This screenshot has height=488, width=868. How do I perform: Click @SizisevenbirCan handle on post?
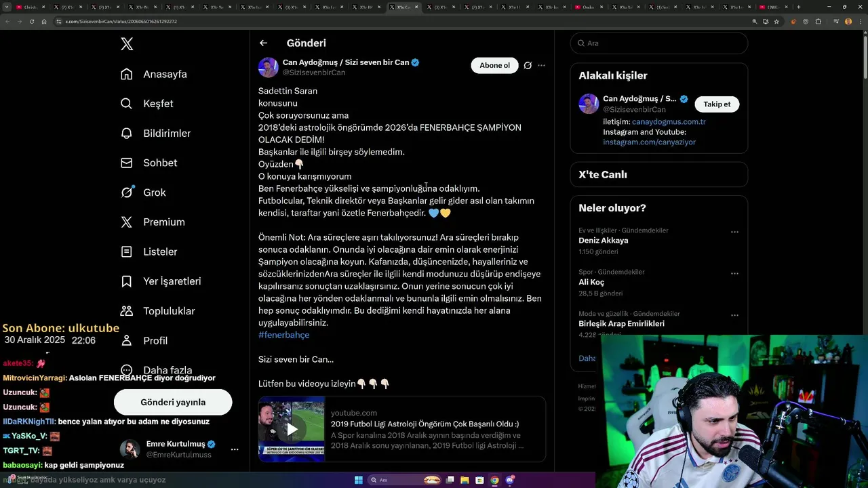pyautogui.click(x=314, y=73)
